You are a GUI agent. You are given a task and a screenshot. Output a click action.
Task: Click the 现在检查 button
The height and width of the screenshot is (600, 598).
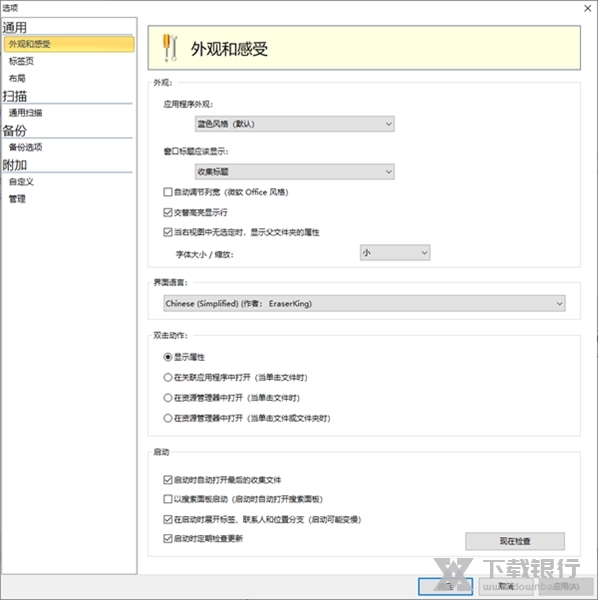pyautogui.click(x=515, y=541)
